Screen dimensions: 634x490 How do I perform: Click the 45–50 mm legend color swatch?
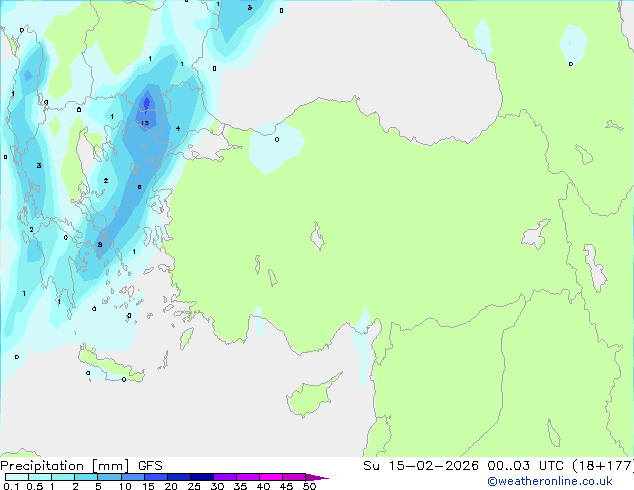click(x=294, y=477)
